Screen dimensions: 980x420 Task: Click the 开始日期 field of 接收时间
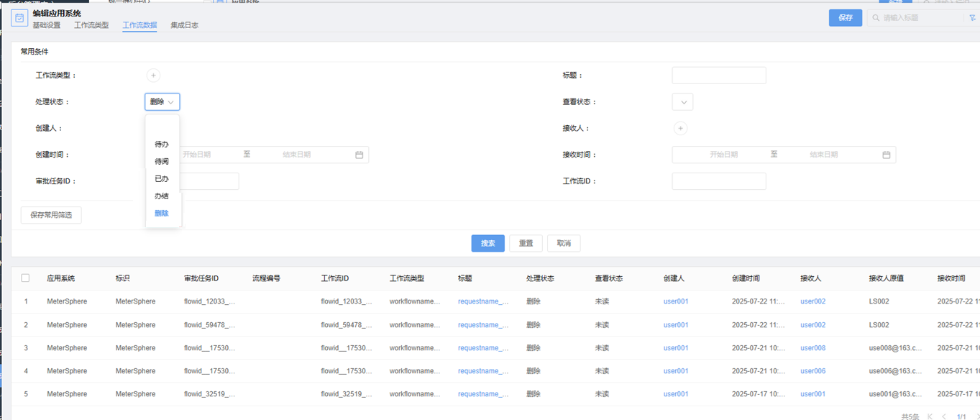pos(724,155)
